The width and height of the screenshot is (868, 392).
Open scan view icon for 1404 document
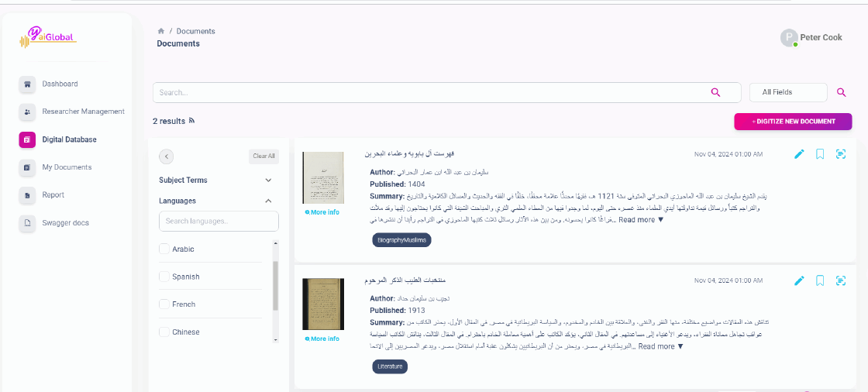pos(841,154)
